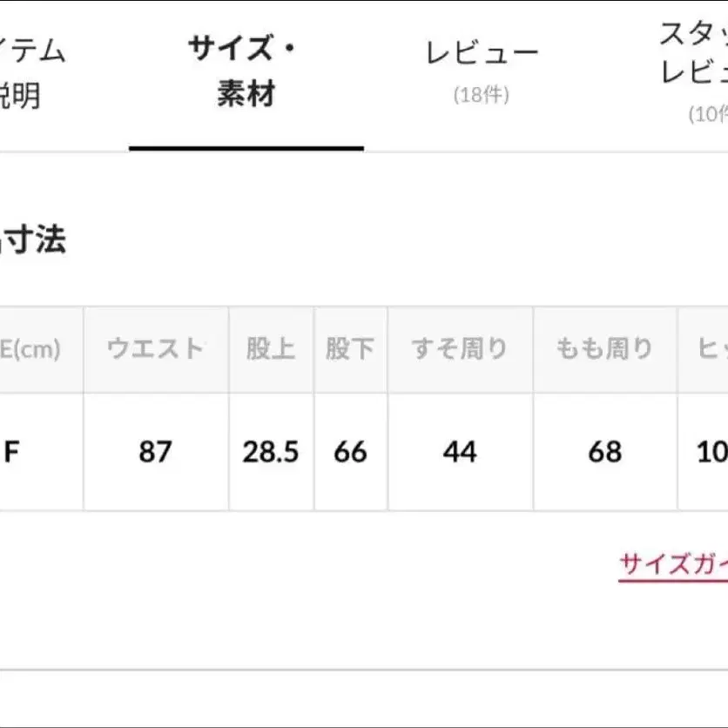Image resolution: width=728 pixels, height=728 pixels.
Task: Click the もも周り column header
Action: coord(604,349)
